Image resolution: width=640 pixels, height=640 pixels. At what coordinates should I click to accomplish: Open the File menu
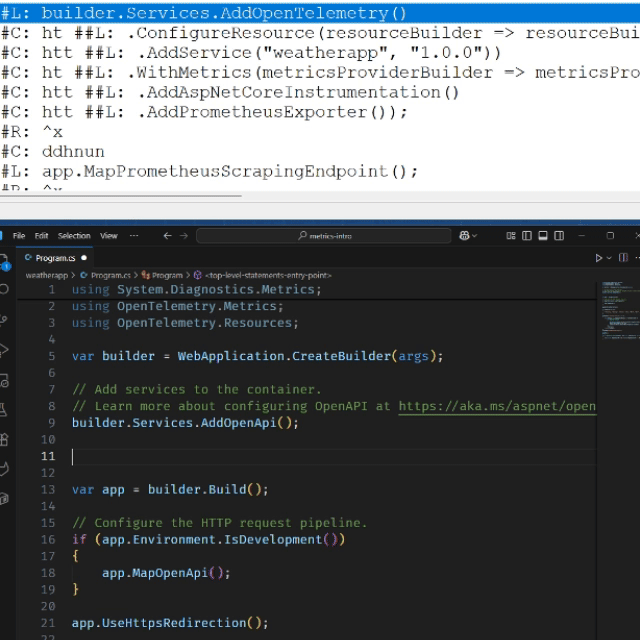(x=19, y=236)
